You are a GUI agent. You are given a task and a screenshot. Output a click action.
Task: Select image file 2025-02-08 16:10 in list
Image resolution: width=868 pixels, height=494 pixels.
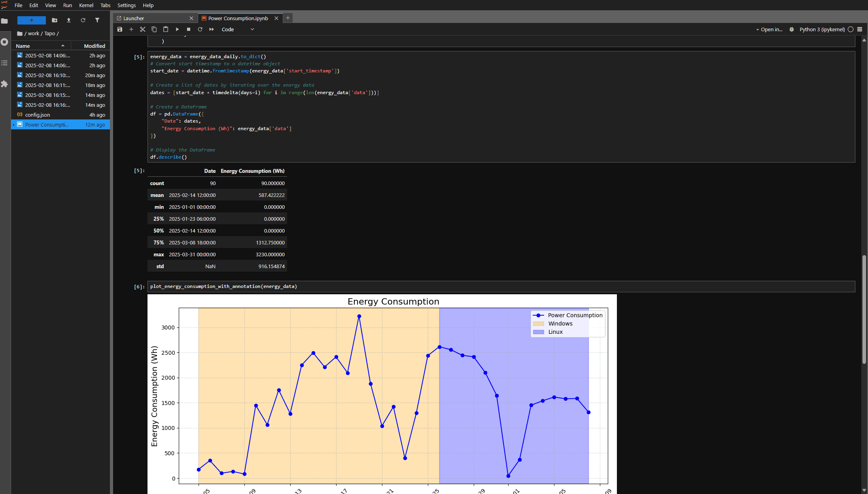[x=61, y=75]
